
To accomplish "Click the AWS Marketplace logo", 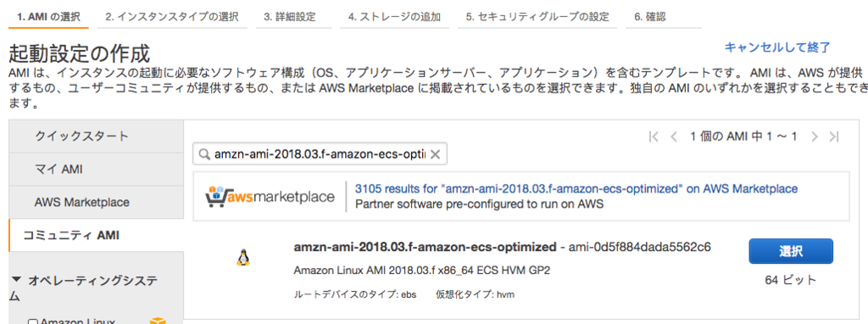I will pyautogui.click(x=270, y=196).
